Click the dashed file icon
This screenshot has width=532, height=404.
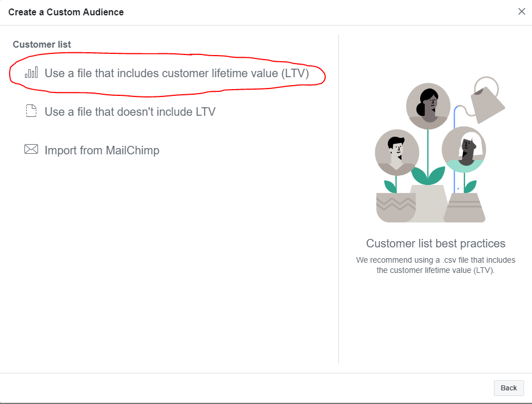(31, 111)
